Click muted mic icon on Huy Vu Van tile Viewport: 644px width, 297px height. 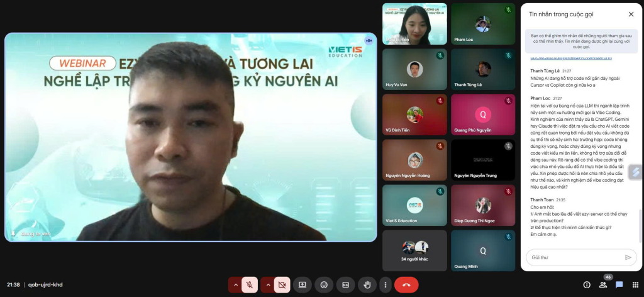pos(440,55)
